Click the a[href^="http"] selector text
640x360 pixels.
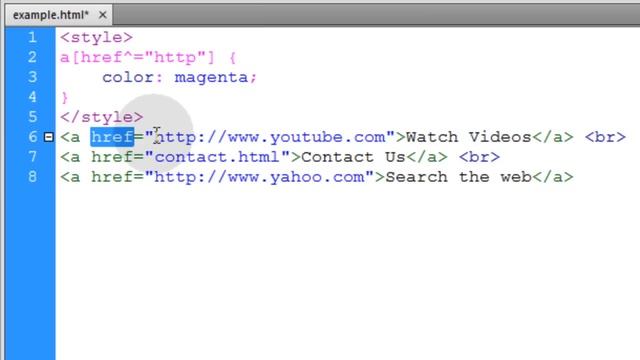tap(137, 58)
